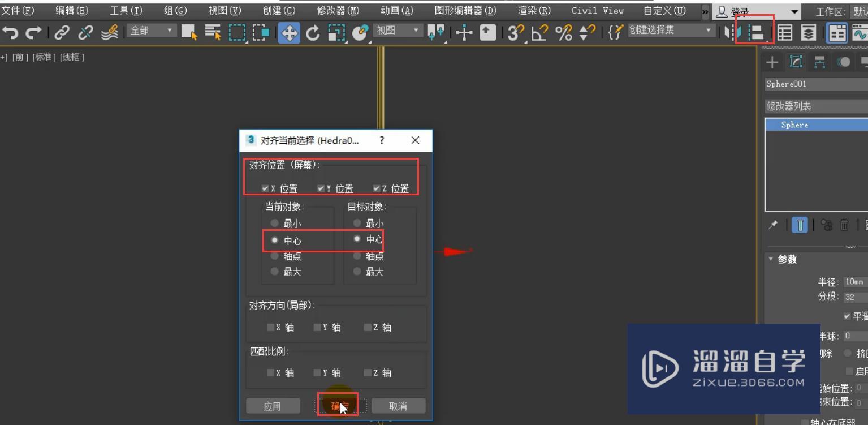Click the Bind to Space Warp icon

(109, 33)
